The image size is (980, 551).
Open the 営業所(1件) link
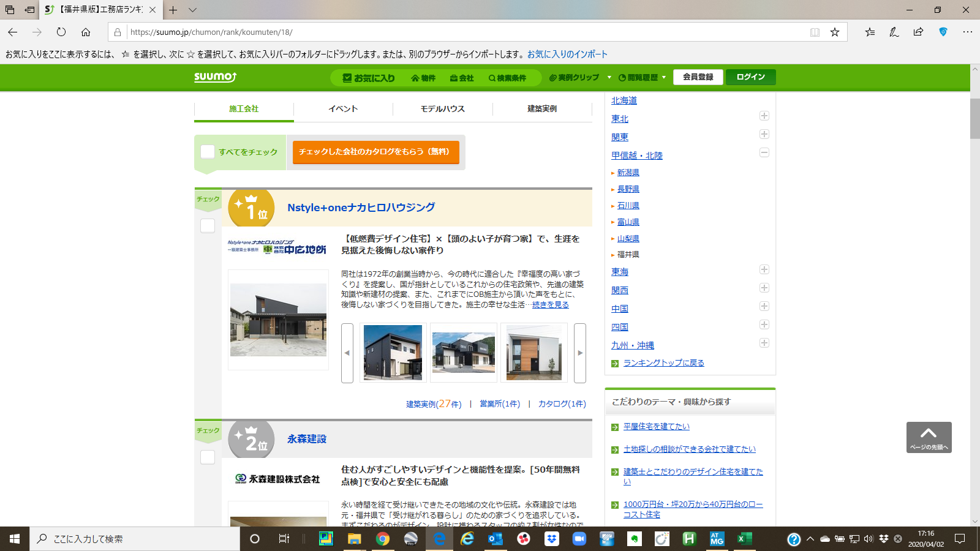click(x=500, y=404)
